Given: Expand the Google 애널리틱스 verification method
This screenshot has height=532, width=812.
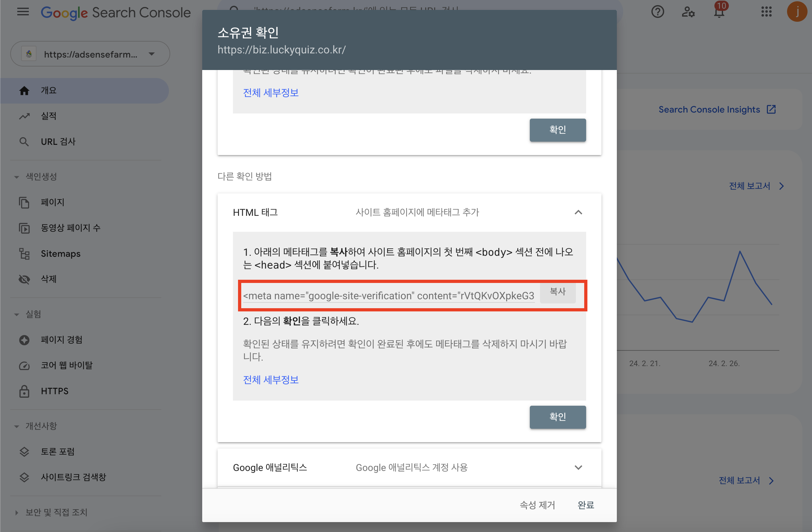Looking at the screenshot, I should point(578,467).
